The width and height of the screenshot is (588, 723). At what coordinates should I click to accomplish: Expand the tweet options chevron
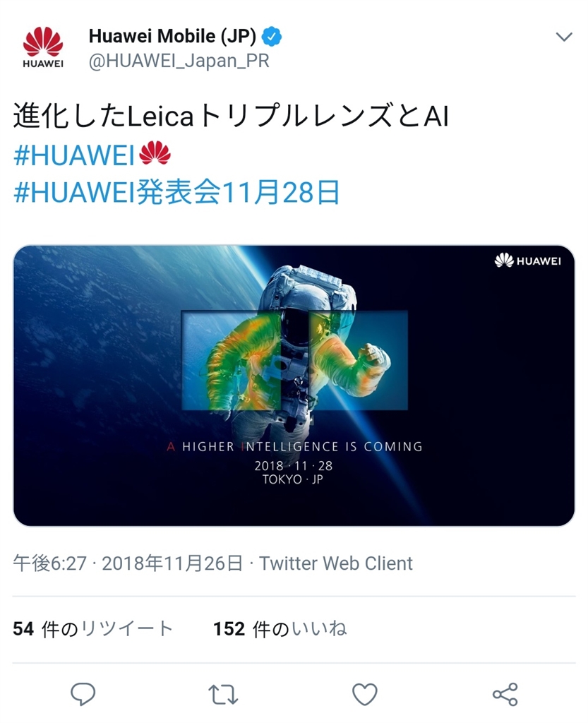click(564, 37)
